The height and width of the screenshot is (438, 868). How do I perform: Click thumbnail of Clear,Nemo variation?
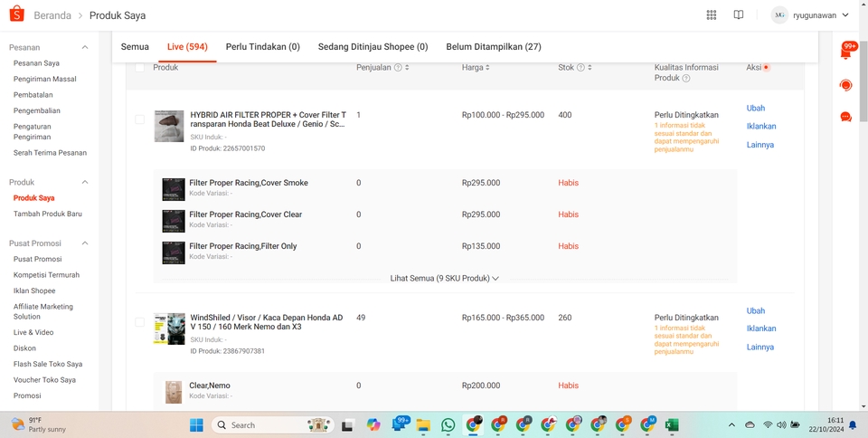click(x=174, y=392)
